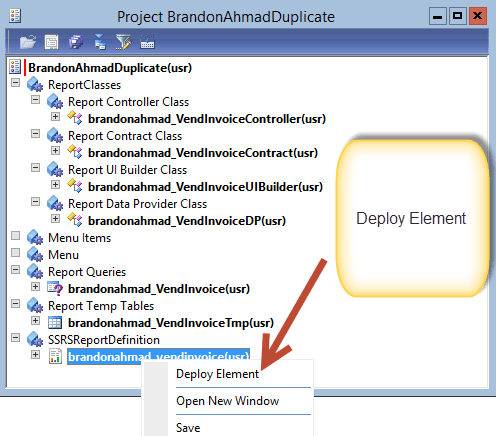The height and width of the screenshot is (436, 496).
Task: Select brandonahmad_VendInvoiceContract(usr) tree item
Action: (203, 153)
